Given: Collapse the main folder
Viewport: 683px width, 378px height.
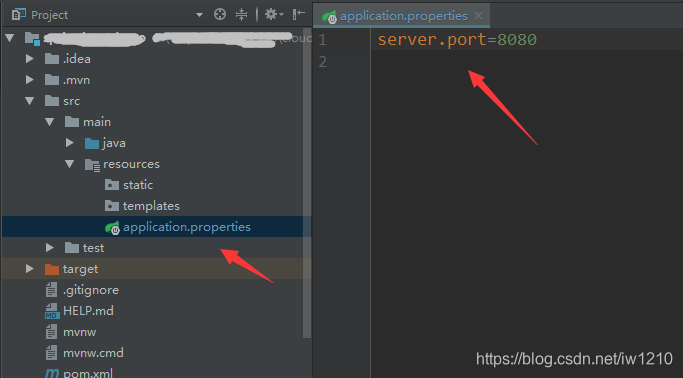Looking at the screenshot, I should click(50, 122).
